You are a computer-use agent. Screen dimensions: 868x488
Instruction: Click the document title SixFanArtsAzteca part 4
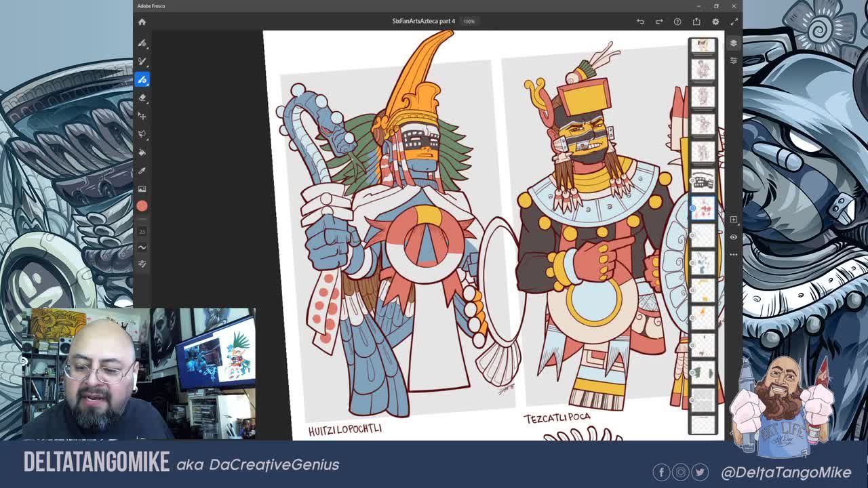pos(424,21)
